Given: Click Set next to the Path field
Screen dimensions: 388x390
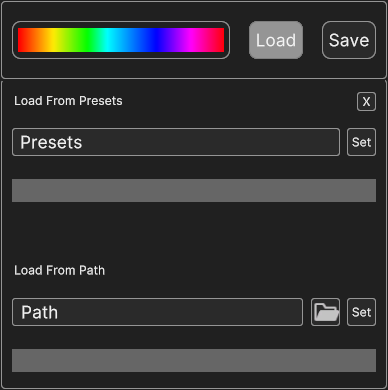Looking at the screenshot, I should point(361,312).
